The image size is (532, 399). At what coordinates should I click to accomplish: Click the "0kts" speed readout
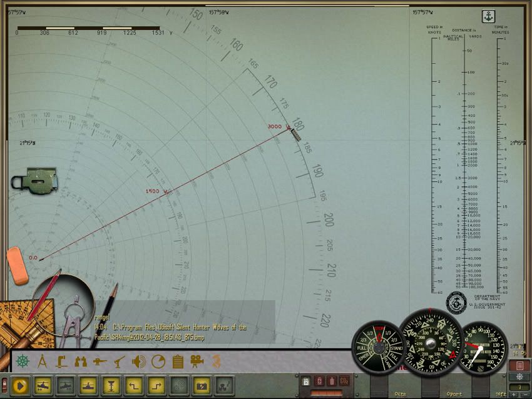tap(401, 394)
